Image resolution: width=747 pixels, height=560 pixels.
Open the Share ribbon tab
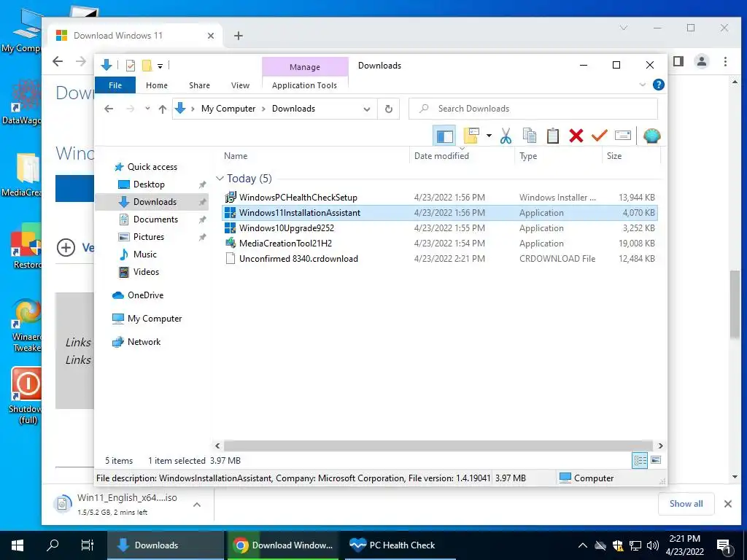click(199, 85)
